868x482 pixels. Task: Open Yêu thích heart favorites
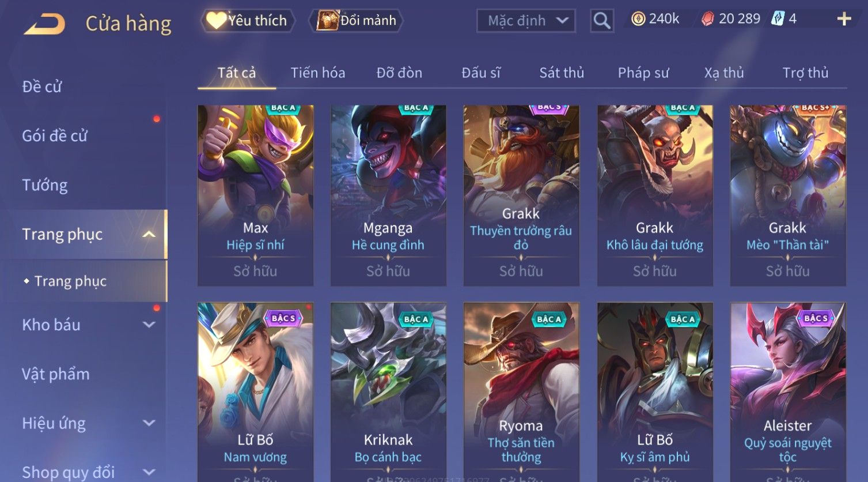[x=248, y=21]
